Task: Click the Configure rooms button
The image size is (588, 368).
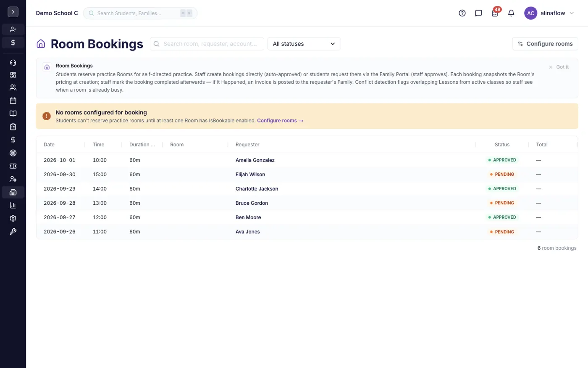Action: (545, 44)
